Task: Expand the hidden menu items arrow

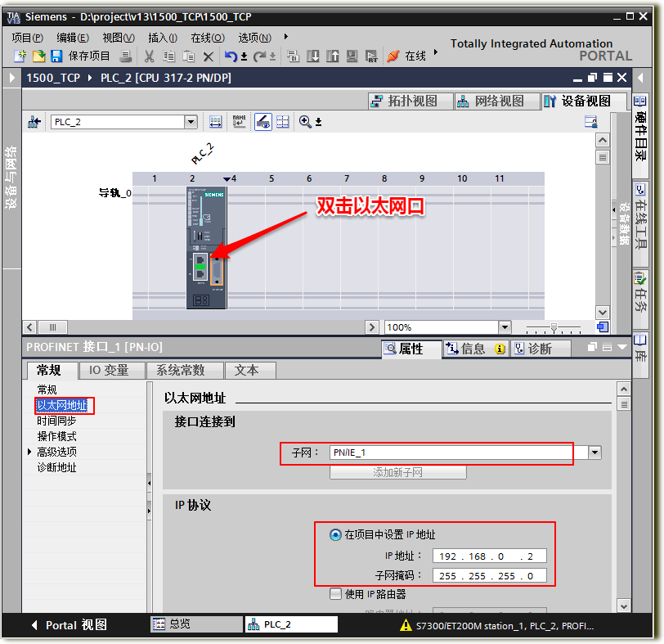Action: (286, 37)
